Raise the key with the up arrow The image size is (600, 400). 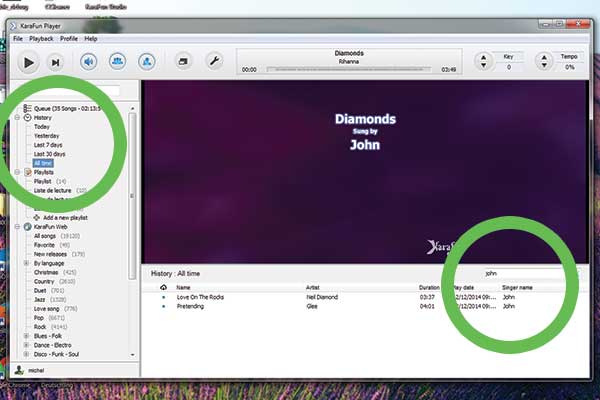point(483,57)
